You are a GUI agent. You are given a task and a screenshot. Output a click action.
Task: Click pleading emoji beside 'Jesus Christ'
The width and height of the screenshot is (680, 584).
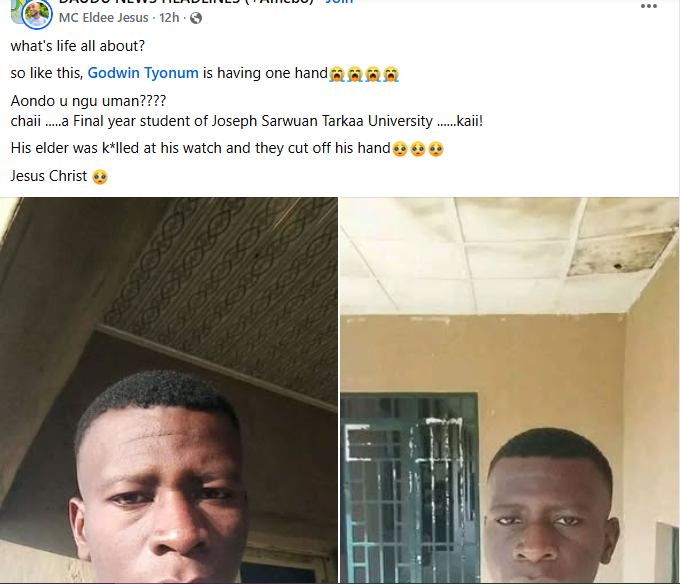(99, 177)
